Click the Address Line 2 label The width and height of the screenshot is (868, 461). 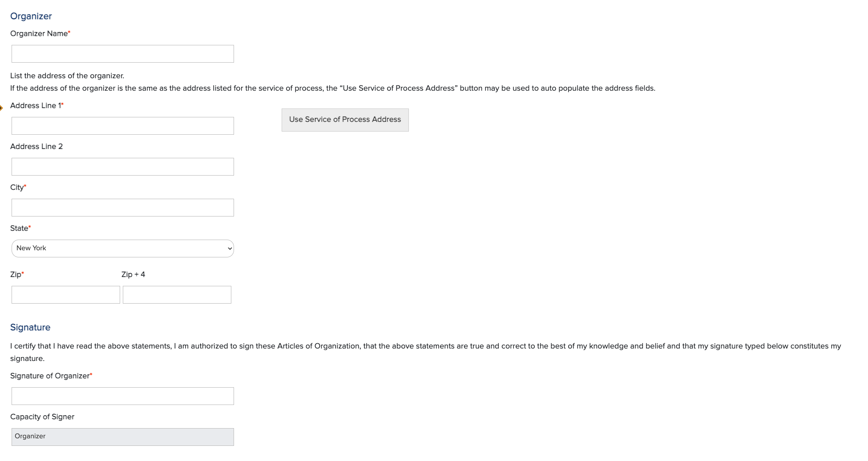click(x=36, y=147)
